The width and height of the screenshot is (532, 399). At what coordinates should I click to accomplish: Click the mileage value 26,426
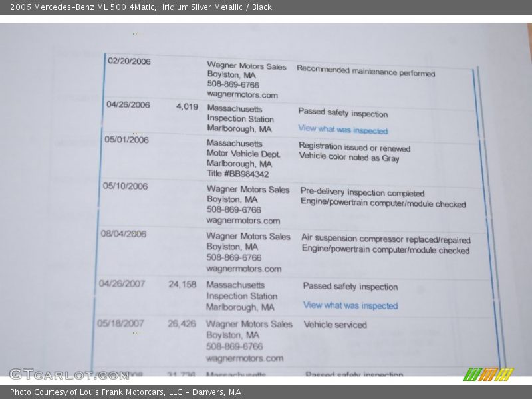tap(182, 324)
